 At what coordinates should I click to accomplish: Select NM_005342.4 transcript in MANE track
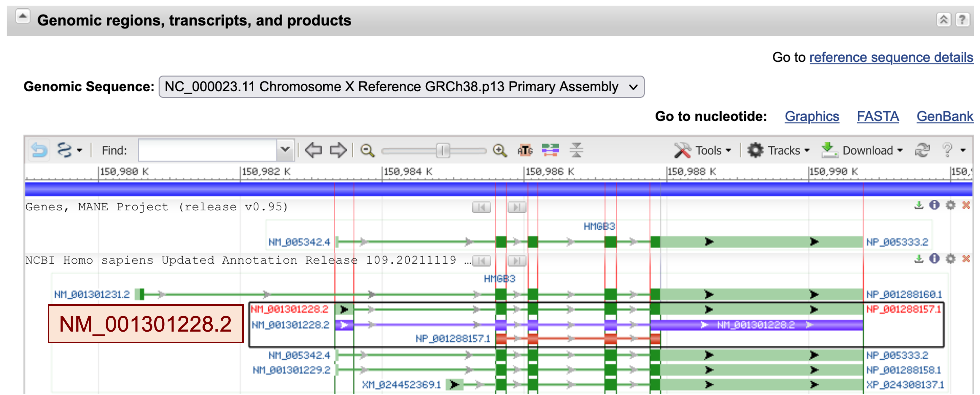(x=299, y=242)
